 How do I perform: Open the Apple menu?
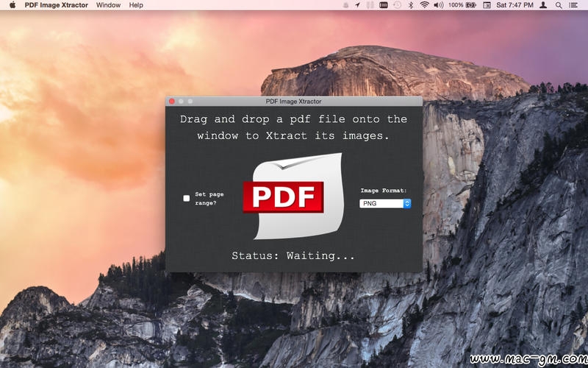click(12, 5)
